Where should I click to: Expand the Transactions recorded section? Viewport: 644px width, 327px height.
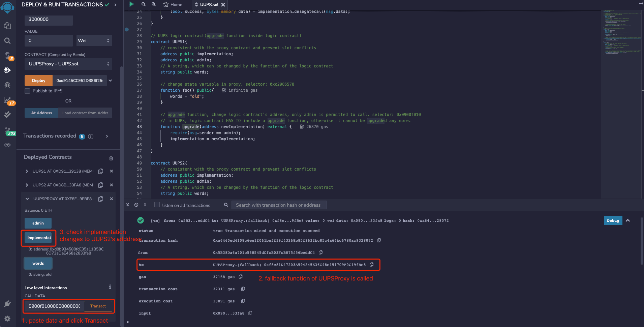click(x=107, y=136)
